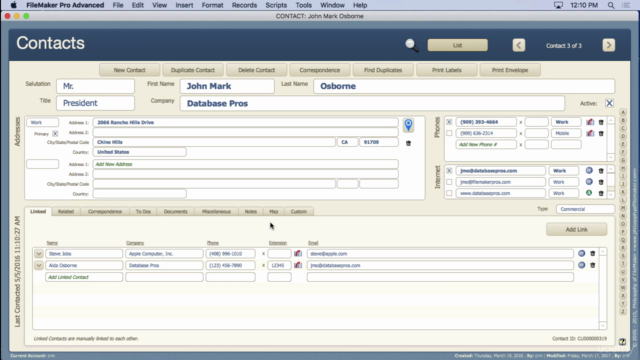Open the Scripts menu
Image resolution: width=640 pixels, height=360 pixels.
276,5
